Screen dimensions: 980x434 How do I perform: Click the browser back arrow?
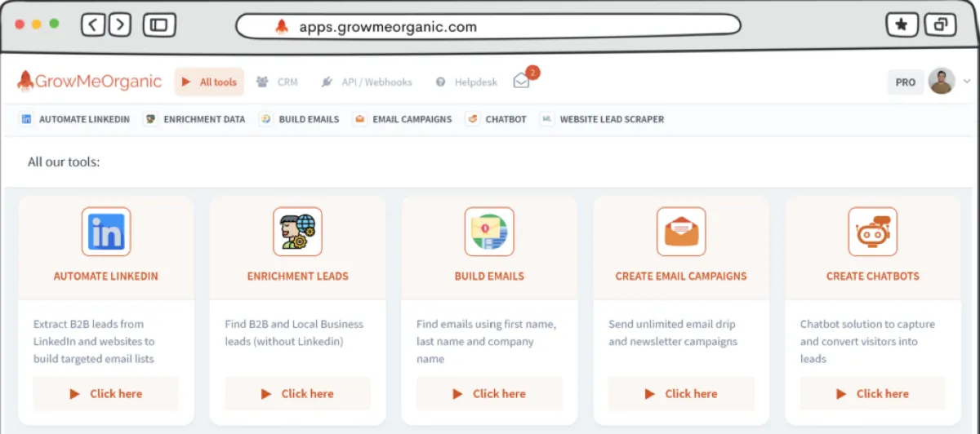click(x=93, y=24)
